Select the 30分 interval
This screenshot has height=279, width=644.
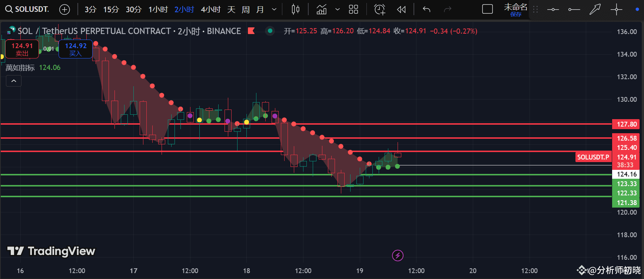[x=134, y=9]
